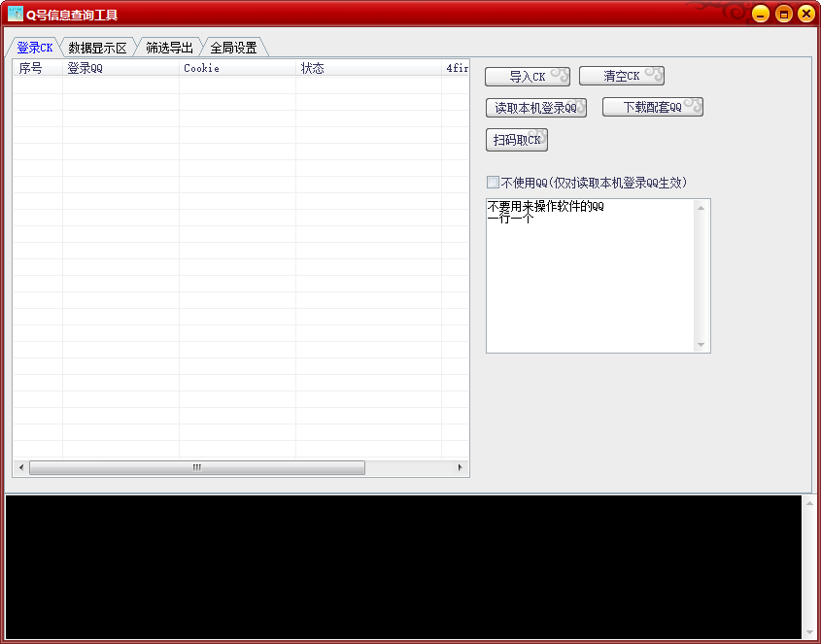This screenshot has height=644, width=821.
Task: Open the 全局设置 tab
Action: click(233, 48)
